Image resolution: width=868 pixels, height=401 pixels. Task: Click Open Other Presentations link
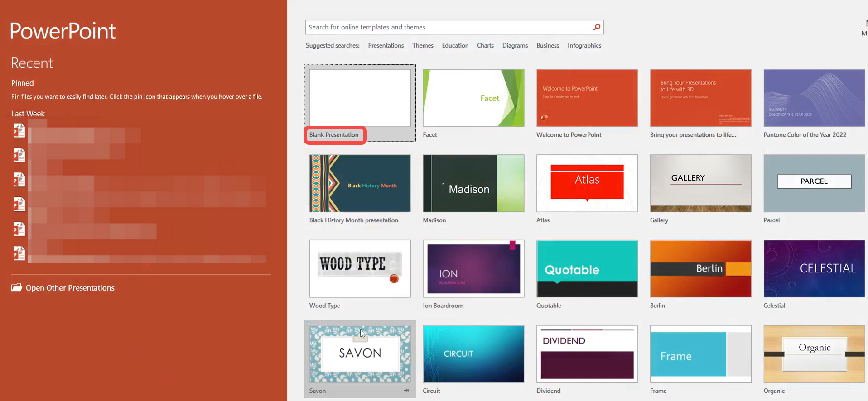70,288
